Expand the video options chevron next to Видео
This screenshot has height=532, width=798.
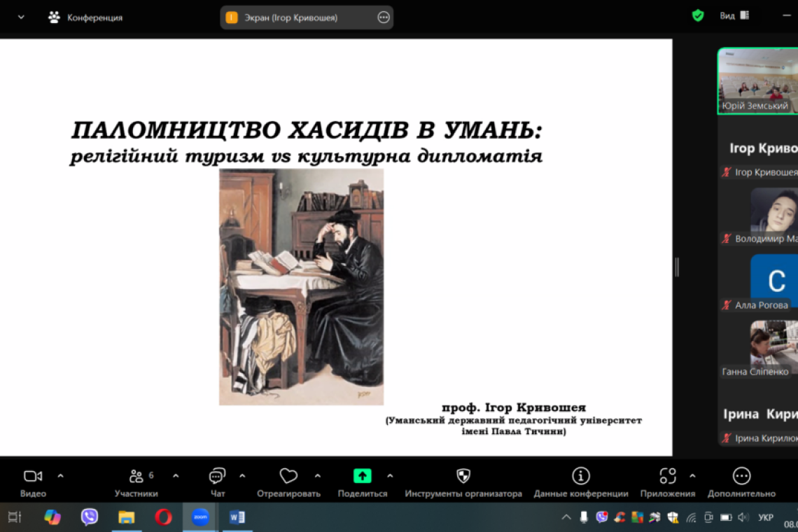coord(61,476)
